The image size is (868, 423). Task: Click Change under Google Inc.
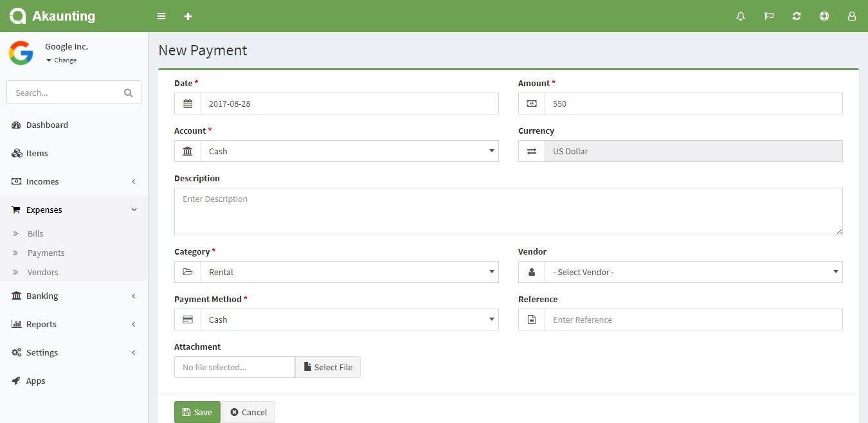click(62, 60)
